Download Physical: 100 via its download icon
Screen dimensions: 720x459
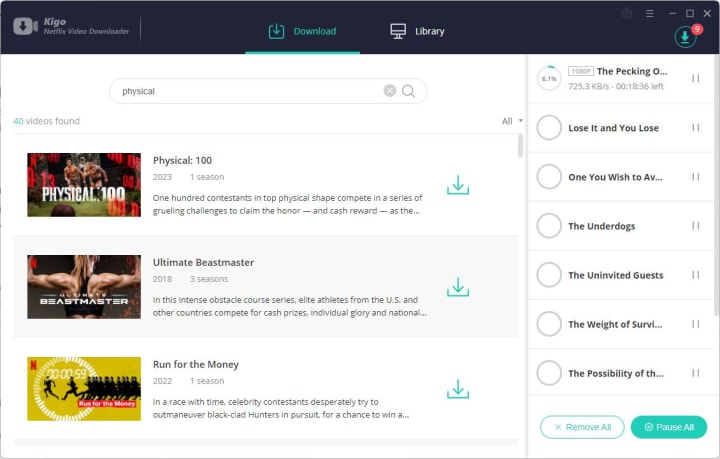(458, 185)
